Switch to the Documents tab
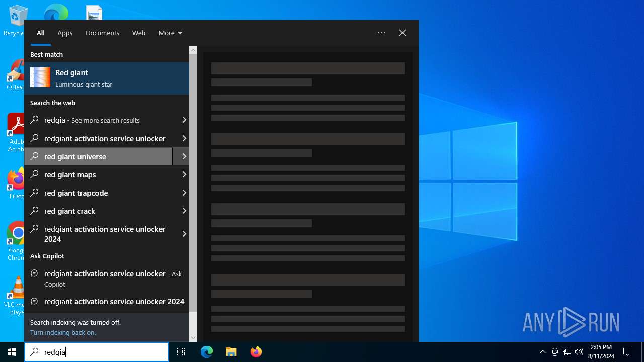Image resolution: width=644 pixels, height=362 pixels. coord(102,33)
